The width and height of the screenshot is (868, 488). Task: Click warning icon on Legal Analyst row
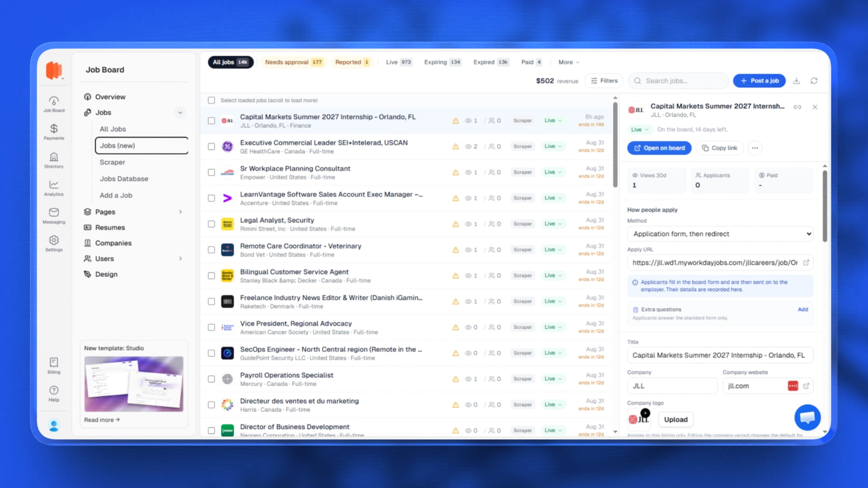coord(456,224)
